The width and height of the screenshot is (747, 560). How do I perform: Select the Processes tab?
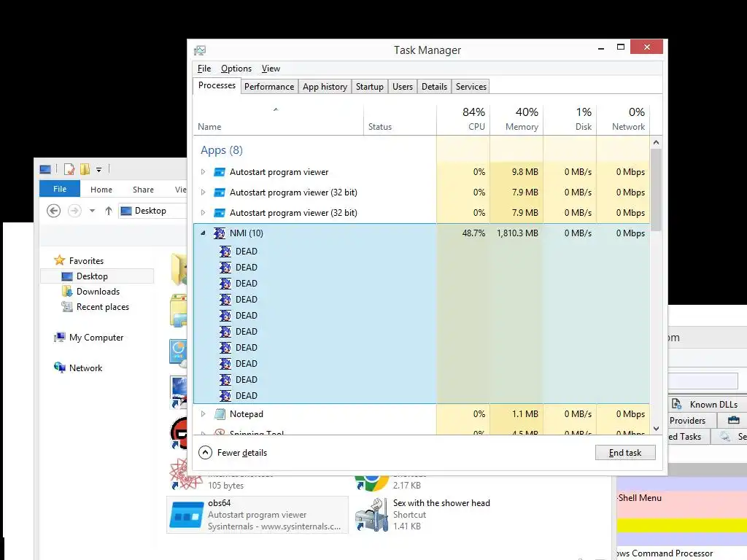pos(217,86)
